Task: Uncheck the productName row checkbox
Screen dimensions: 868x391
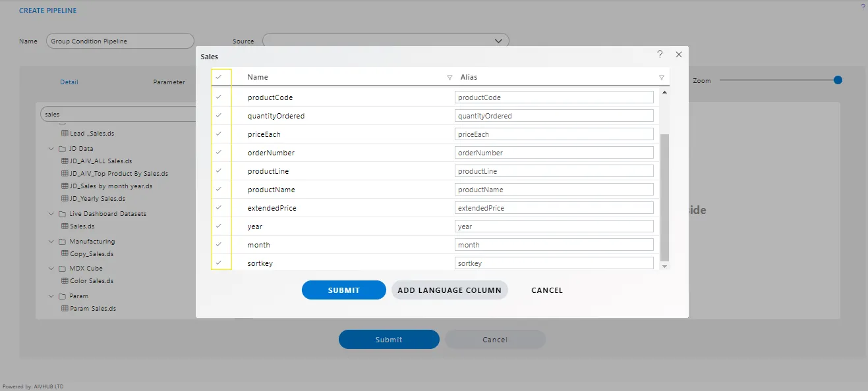Action: coord(218,189)
